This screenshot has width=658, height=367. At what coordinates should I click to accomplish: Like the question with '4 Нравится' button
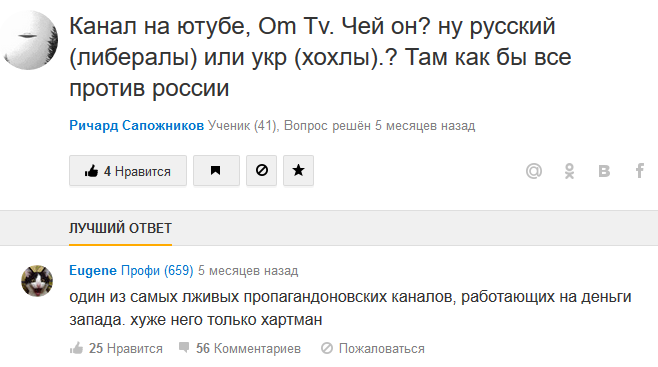point(128,171)
